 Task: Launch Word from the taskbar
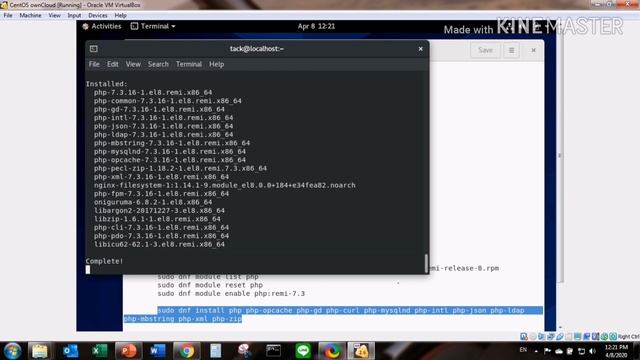point(157,351)
